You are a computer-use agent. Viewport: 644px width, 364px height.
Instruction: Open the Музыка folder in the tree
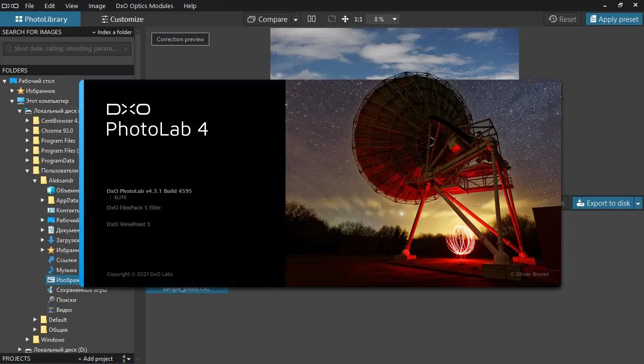66,270
